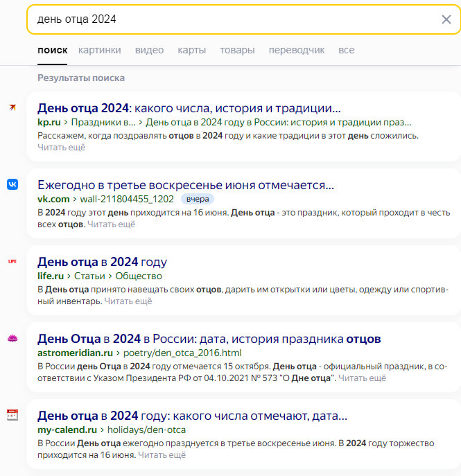Click the 'вчера' date badge
This screenshot has width=461, height=476.
198,199
